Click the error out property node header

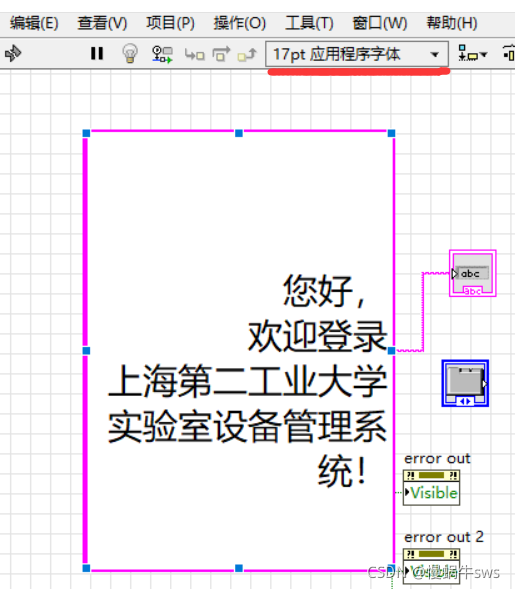click(x=432, y=476)
